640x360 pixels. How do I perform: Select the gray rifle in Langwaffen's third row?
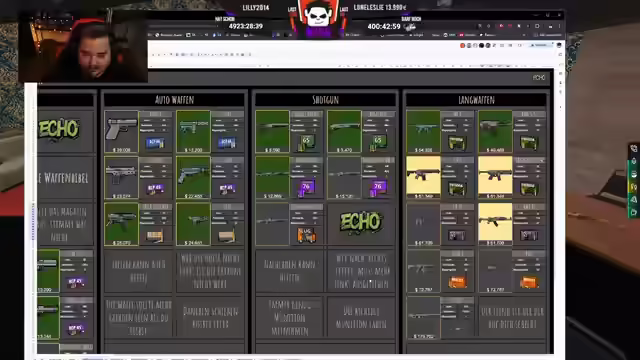[423, 224]
